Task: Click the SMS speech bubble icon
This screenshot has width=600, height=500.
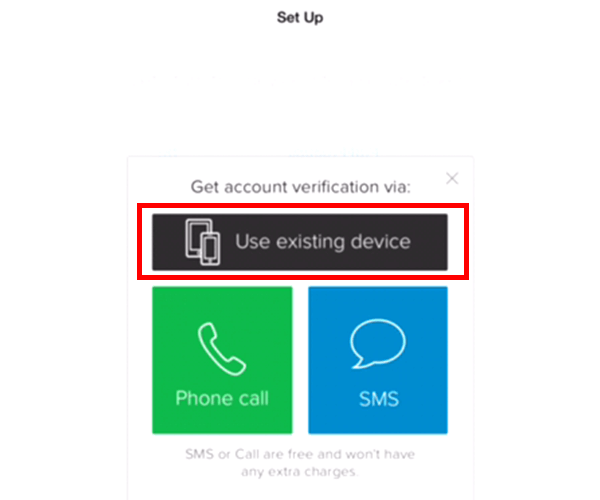Action: coord(378,344)
